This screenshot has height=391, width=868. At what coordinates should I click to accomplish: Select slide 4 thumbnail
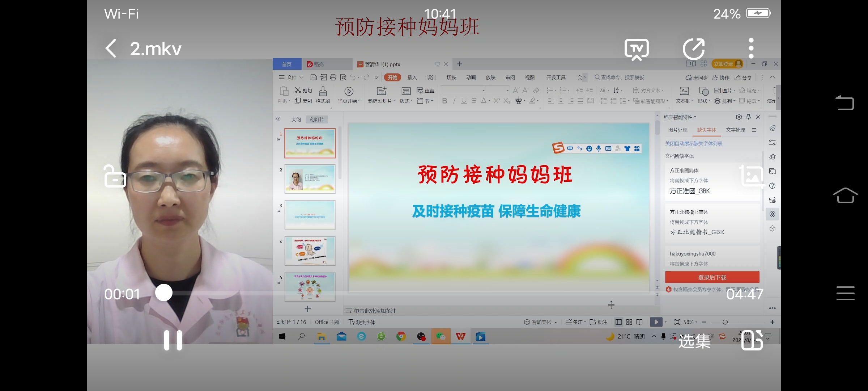(x=310, y=251)
